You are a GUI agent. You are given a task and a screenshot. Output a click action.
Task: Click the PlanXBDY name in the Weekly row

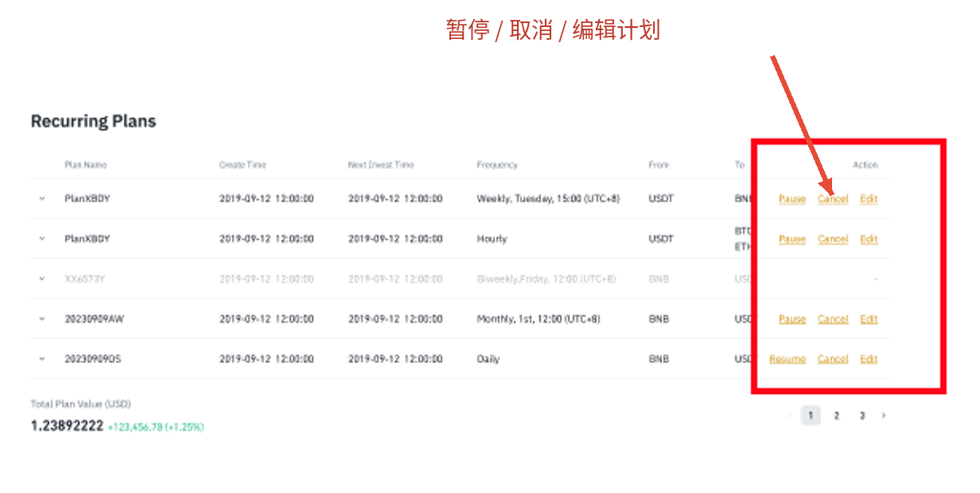point(87,199)
